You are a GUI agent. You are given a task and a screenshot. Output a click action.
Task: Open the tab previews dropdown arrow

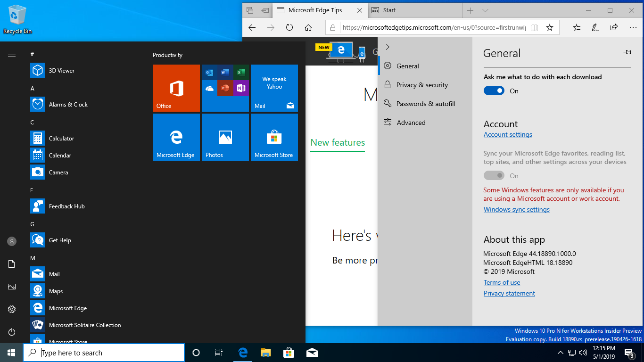click(485, 10)
